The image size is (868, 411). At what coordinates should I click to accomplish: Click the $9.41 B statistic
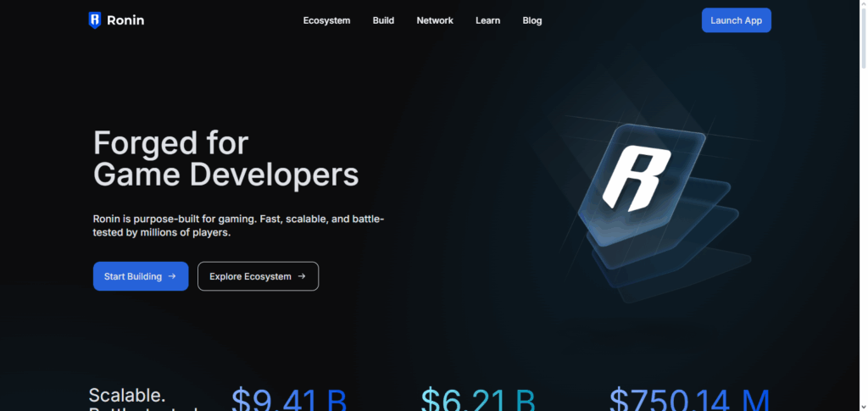click(x=289, y=399)
